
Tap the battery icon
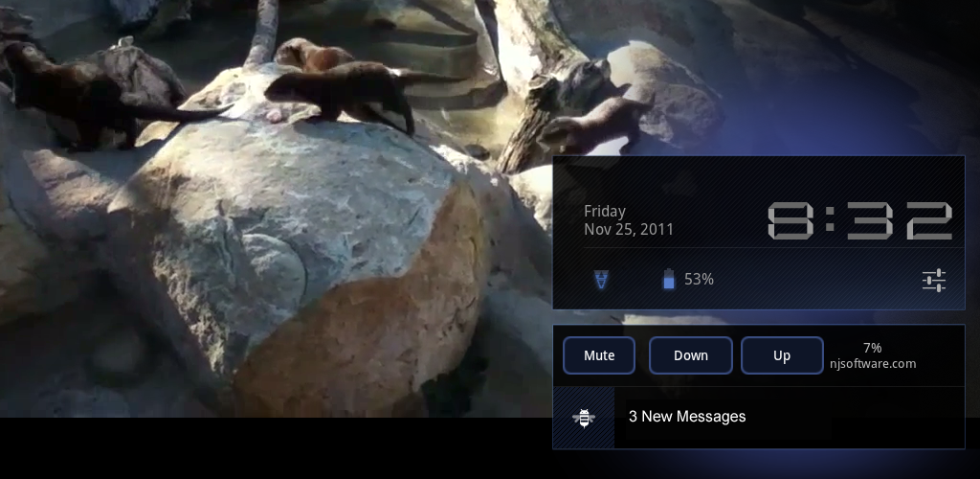[x=669, y=279]
